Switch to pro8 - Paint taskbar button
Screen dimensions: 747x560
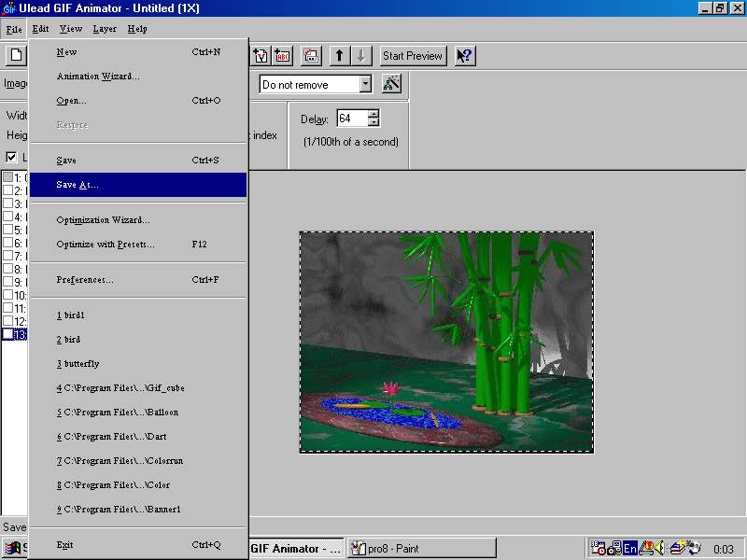coord(420,549)
